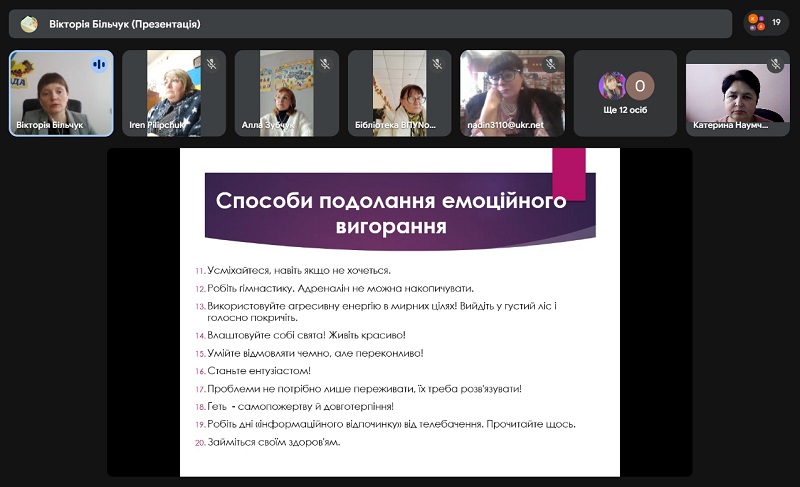
Task: Select Алла Зубчук's video thumbnail
Action: click(286, 93)
